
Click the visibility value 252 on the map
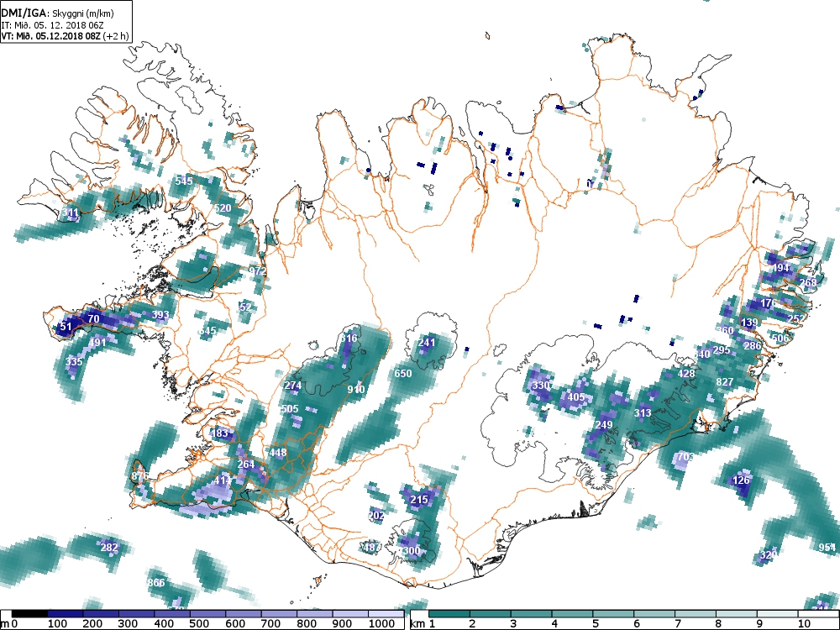pos(796,318)
